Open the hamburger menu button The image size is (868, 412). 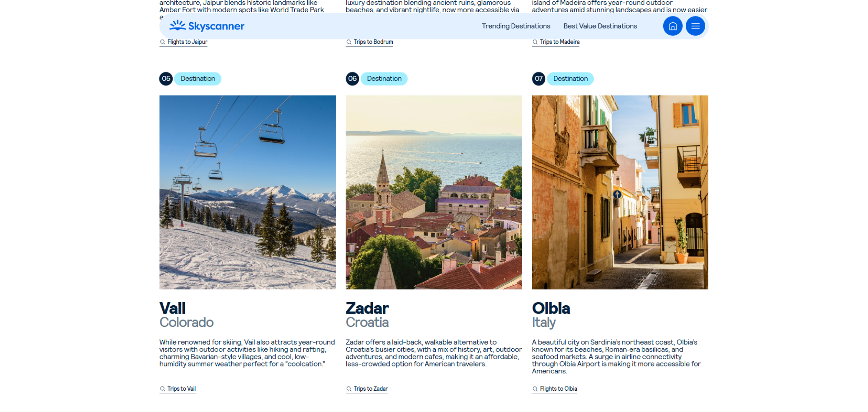click(x=695, y=26)
